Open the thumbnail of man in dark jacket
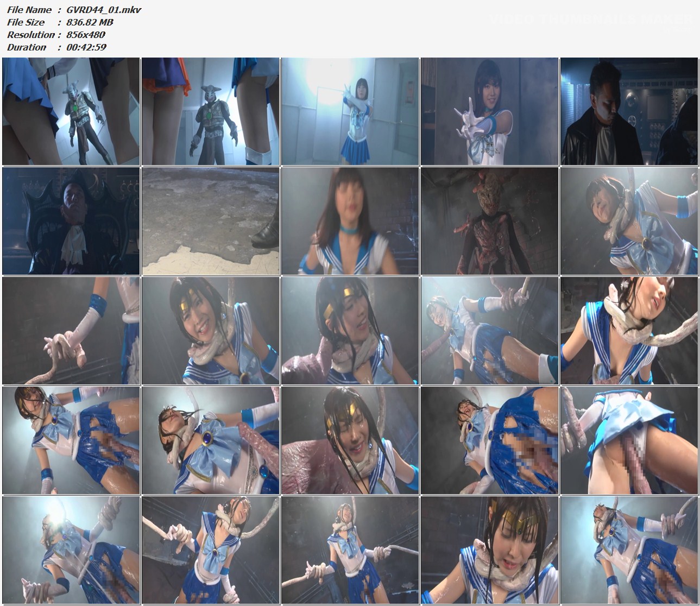700x606 pixels. (x=629, y=111)
